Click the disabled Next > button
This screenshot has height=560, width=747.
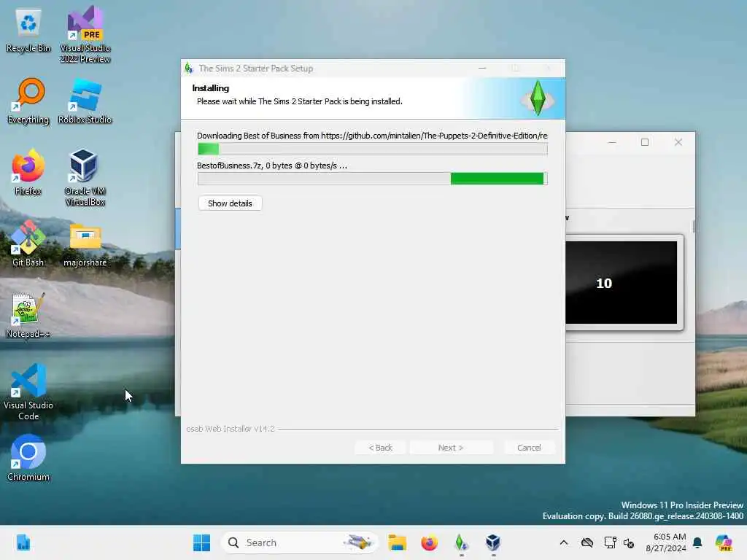[451, 448]
